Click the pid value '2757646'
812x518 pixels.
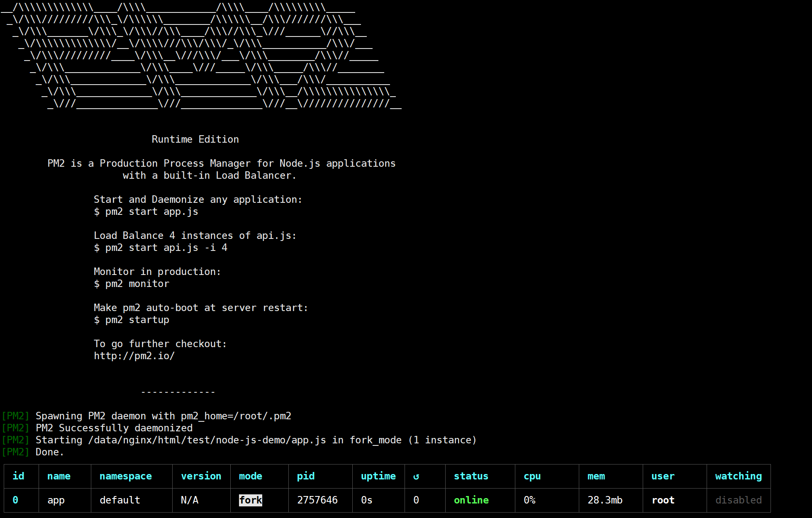(x=317, y=500)
